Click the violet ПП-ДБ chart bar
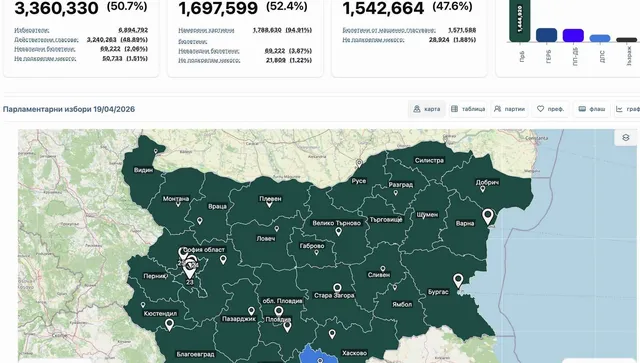 (573, 36)
